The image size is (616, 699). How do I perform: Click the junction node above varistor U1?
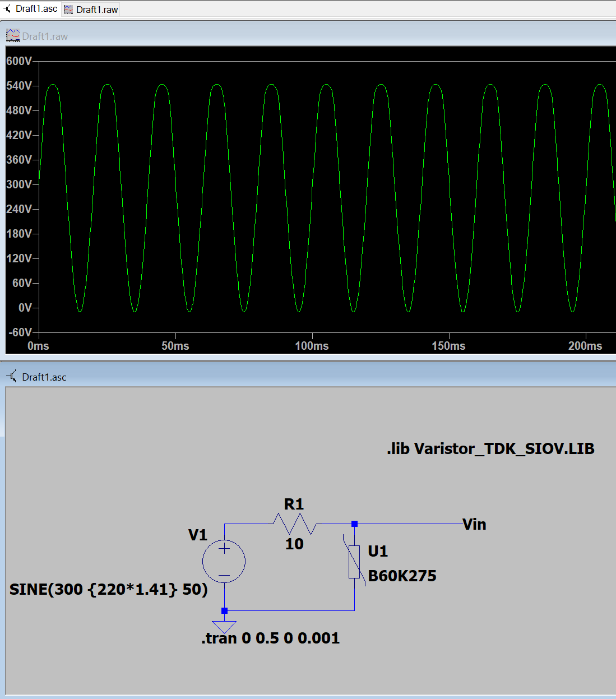pos(354,524)
